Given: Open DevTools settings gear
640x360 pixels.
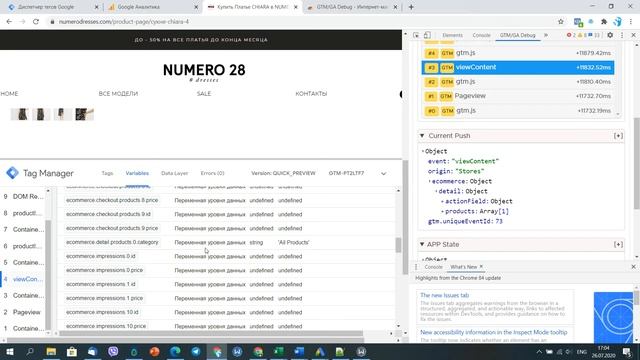Looking at the screenshot, I should (610, 36).
